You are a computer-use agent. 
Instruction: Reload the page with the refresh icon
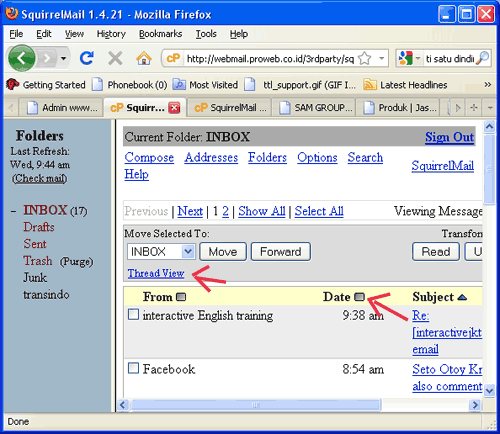[x=87, y=58]
